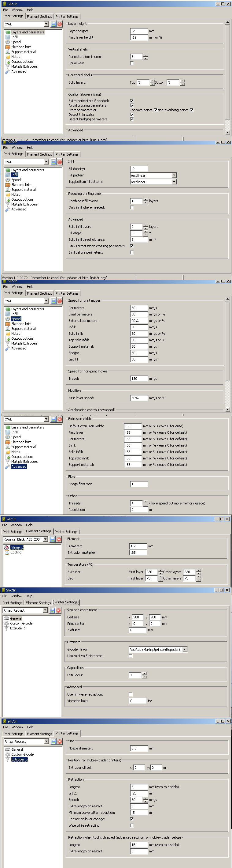This screenshot has height=868, width=232.
Task: Click scroll-down arrow beside Speed for print moves
Action: click(x=228, y=409)
